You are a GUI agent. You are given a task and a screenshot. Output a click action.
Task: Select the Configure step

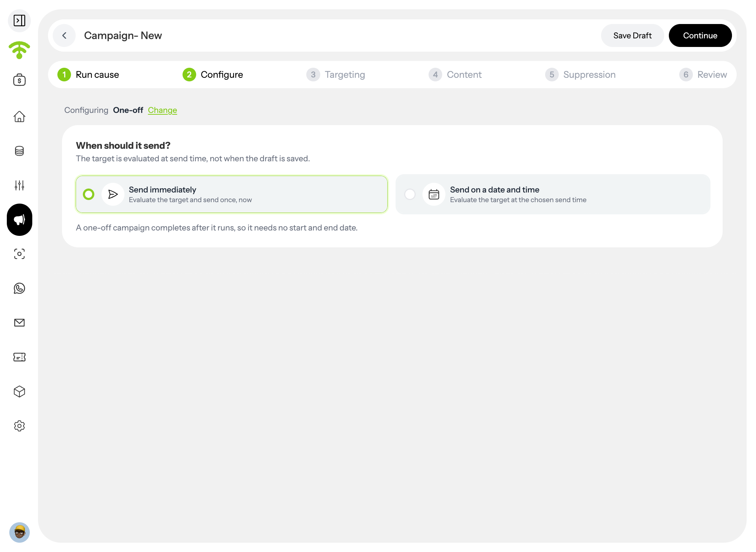pyautogui.click(x=213, y=75)
